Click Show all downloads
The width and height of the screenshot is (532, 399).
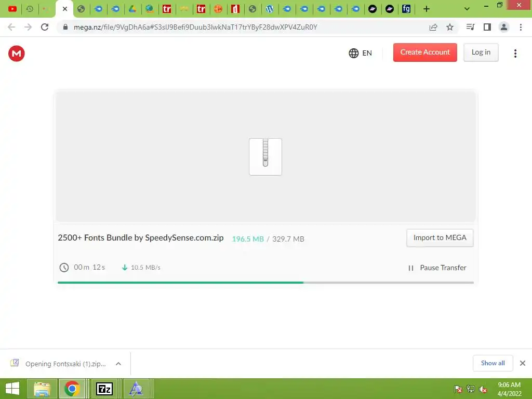(493, 363)
